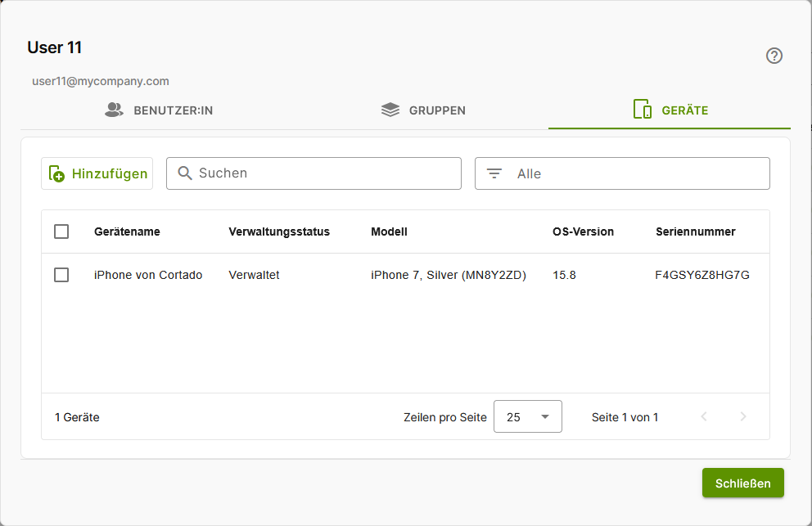Sort by OS-Version column header

point(583,232)
